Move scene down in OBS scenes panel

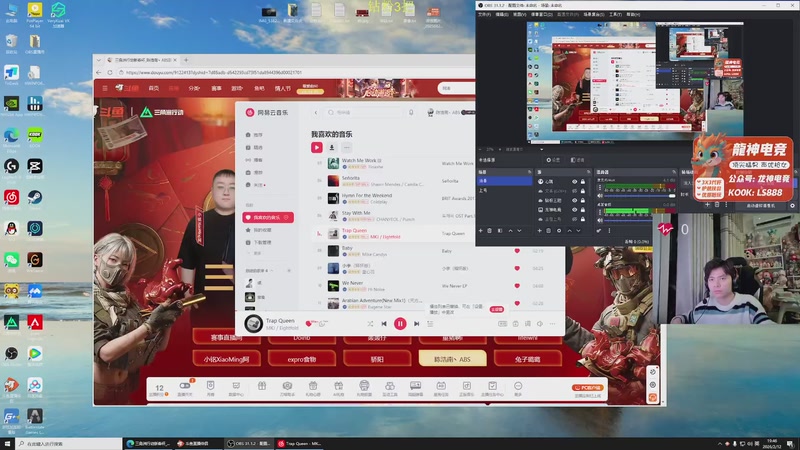(519, 231)
